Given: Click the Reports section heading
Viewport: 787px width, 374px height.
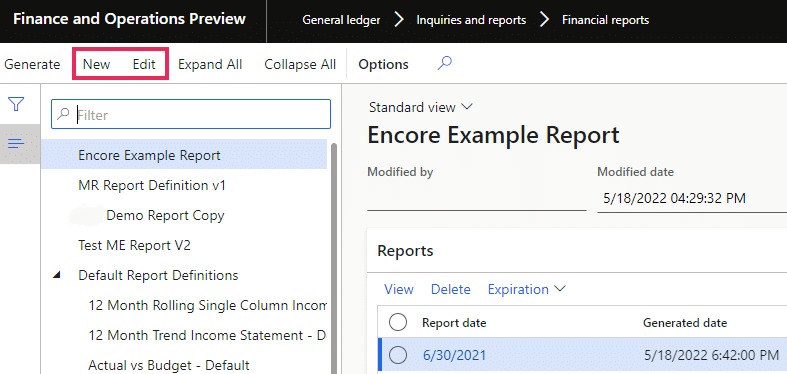Looking at the screenshot, I should coord(405,251).
